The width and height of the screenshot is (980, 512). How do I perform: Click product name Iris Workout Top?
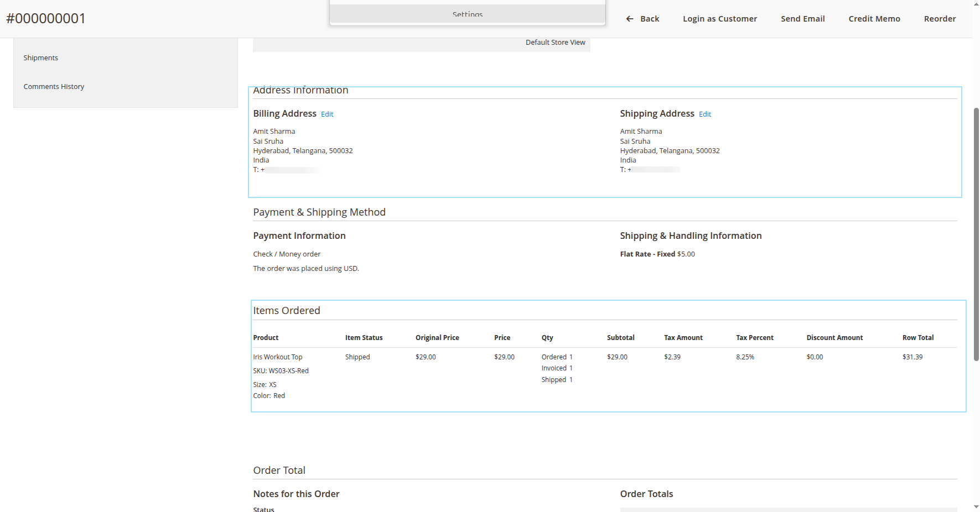[x=278, y=357]
